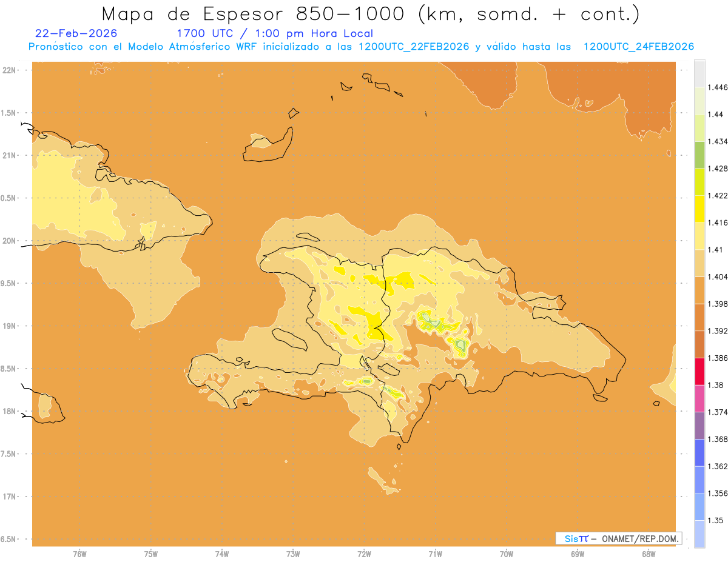Screen dimensions: 728x562
Task: Click the legend value label '1.362'
Action: pos(718,466)
